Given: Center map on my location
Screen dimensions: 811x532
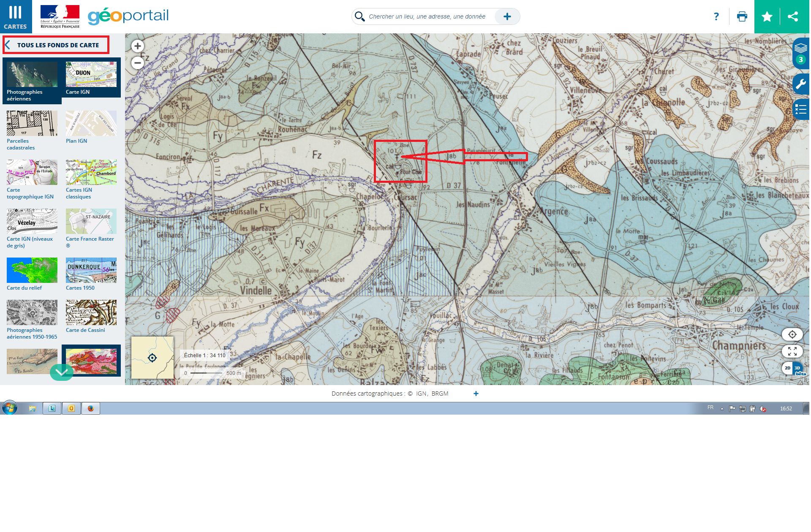Looking at the screenshot, I should click(792, 334).
